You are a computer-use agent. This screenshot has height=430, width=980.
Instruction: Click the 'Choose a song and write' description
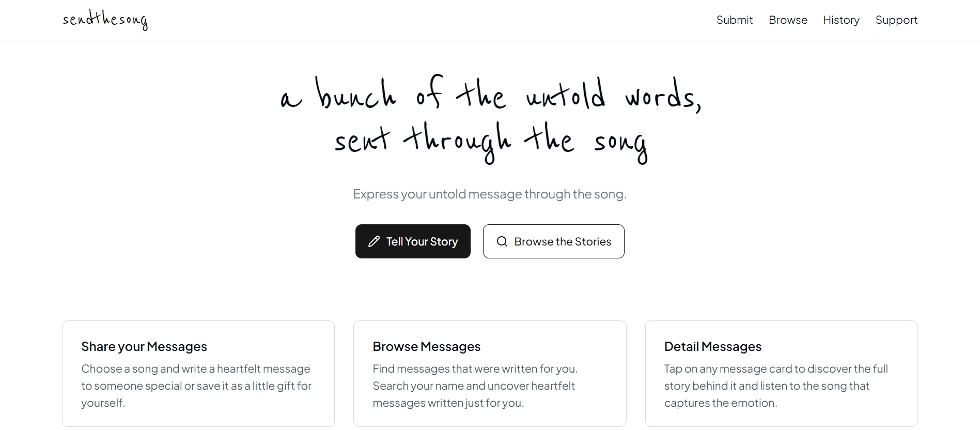pos(196,369)
